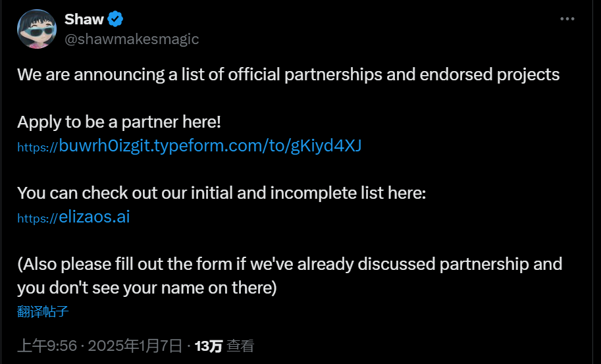Open the three-dot more options menu
601x364 pixels.
point(567,19)
